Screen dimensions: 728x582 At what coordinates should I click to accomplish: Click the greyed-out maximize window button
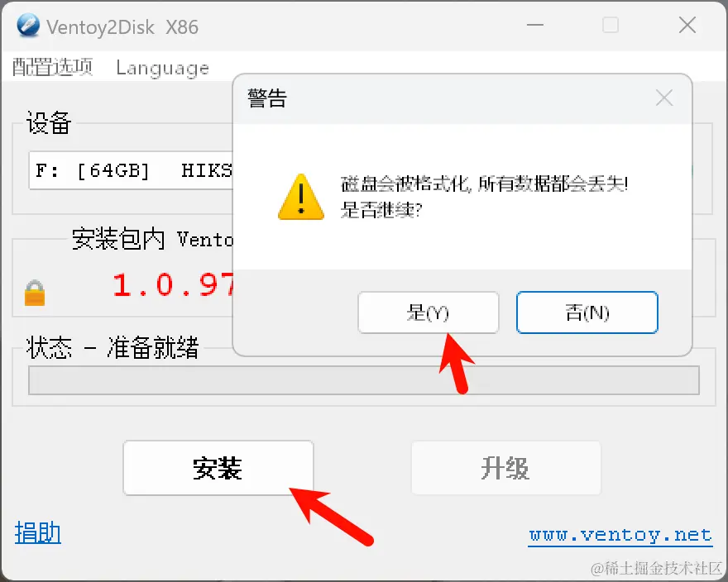pyautogui.click(x=610, y=25)
